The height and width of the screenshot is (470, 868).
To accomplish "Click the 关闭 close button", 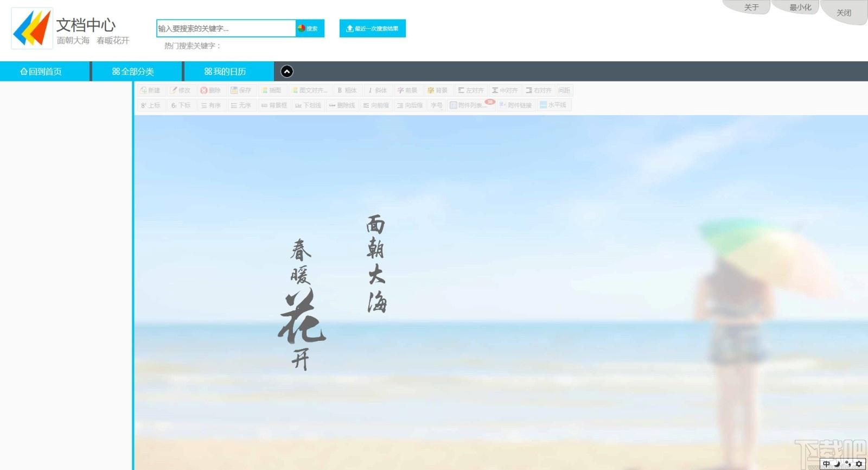I will 844,12.
